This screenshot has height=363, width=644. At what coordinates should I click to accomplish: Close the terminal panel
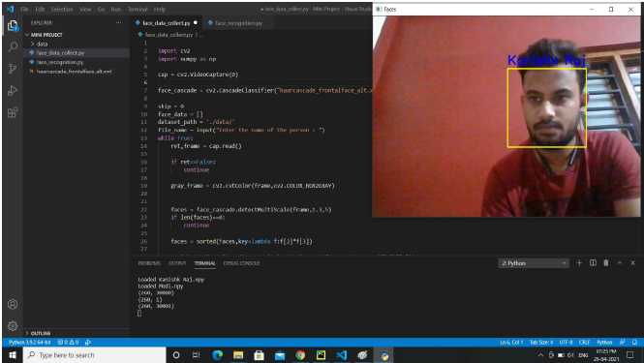[x=633, y=262]
